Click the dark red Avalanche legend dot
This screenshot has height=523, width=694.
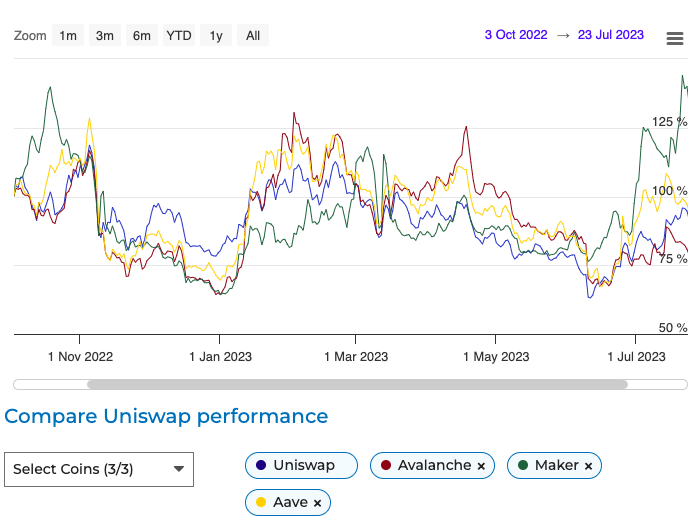pos(386,465)
